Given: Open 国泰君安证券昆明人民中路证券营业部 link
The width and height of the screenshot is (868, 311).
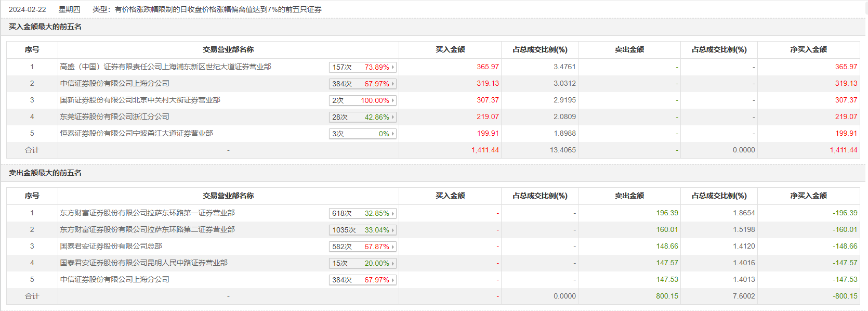Looking at the screenshot, I should point(143,263).
